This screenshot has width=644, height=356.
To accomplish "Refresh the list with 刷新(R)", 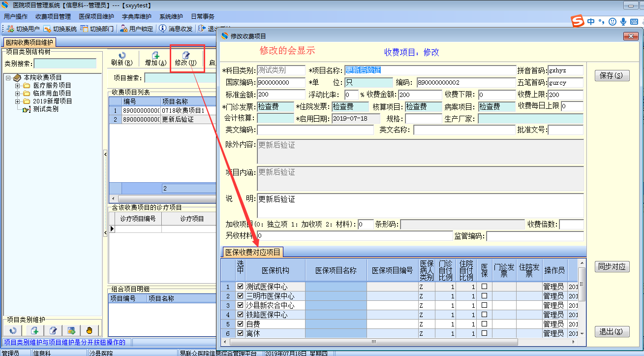I will [122, 59].
